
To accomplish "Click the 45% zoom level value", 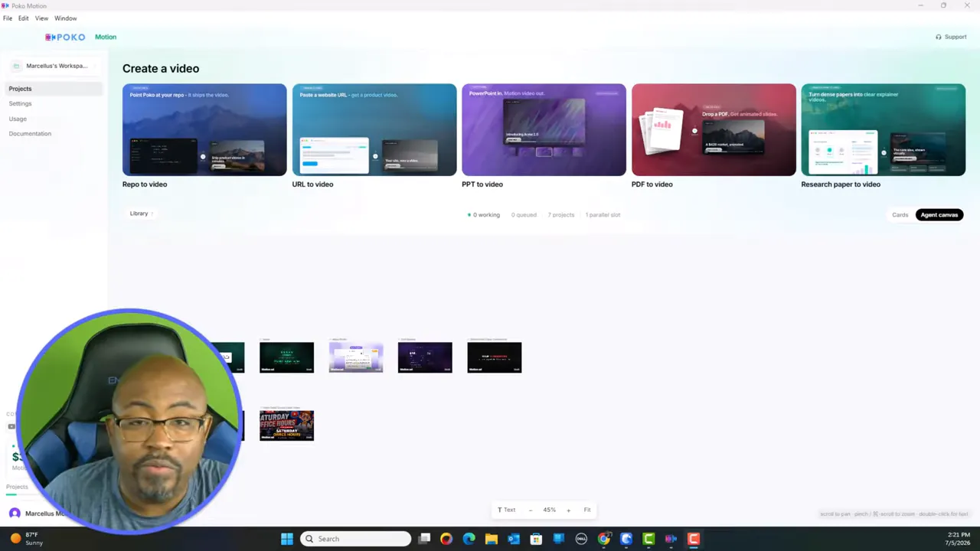I will tap(549, 510).
